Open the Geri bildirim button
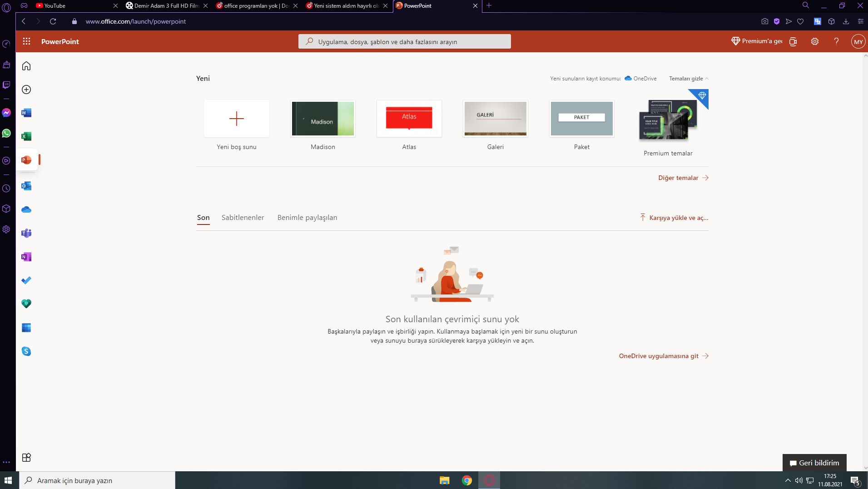 coord(814,463)
